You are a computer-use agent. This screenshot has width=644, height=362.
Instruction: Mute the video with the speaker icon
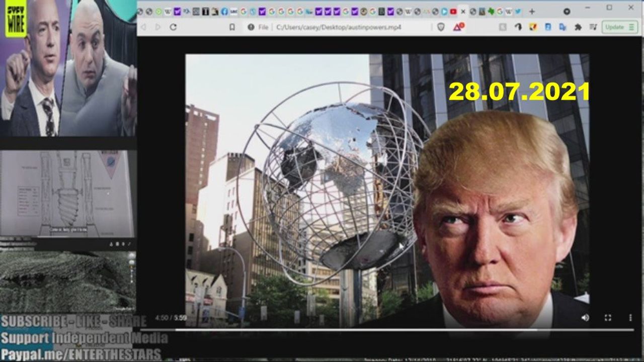(x=585, y=318)
